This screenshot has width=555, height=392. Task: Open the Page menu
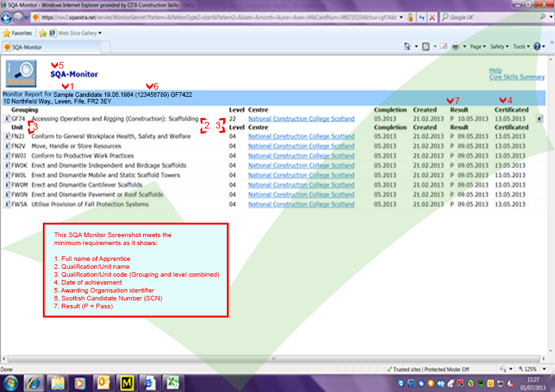pos(478,46)
